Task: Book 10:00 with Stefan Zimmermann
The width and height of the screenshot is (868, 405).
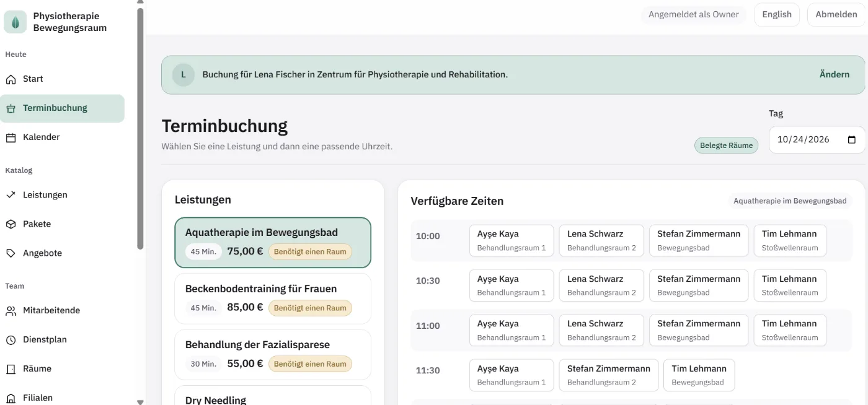Action: (699, 240)
